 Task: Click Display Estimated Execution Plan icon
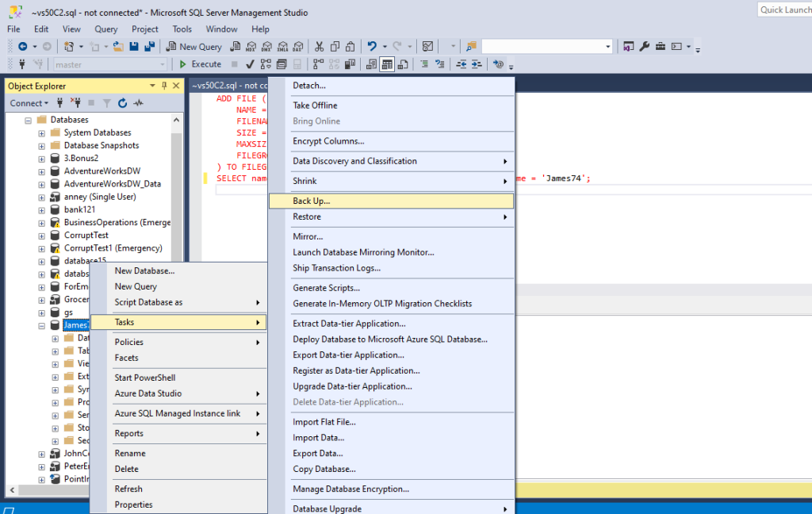tap(266, 64)
